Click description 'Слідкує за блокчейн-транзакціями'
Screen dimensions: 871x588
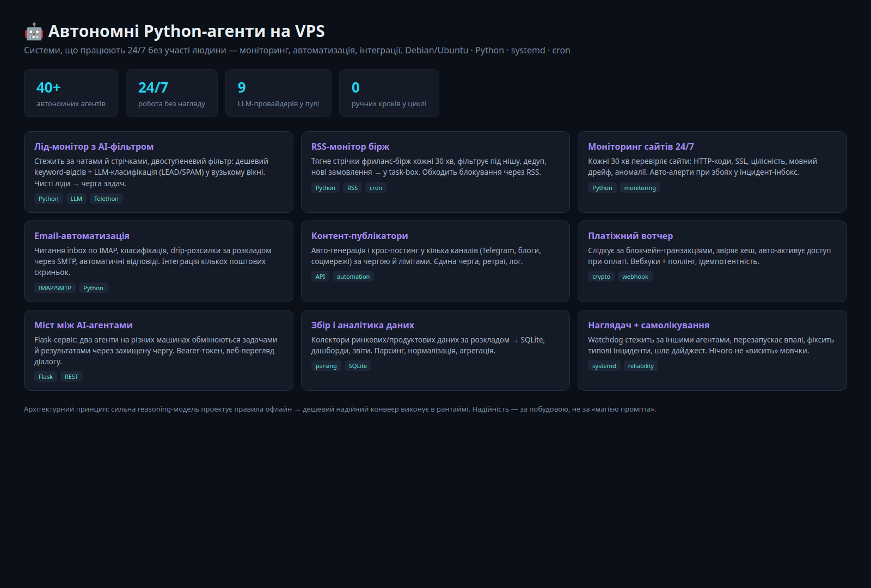coord(709,256)
